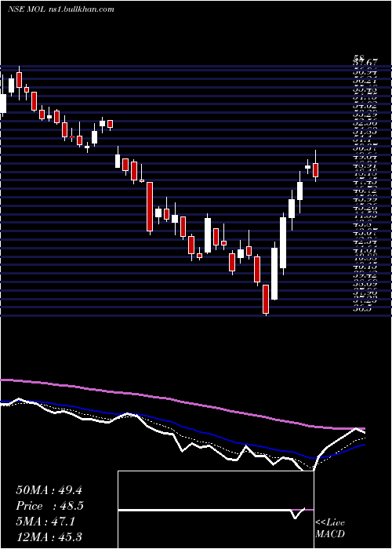This screenshot has width=392, height=549.
Task: Click the MACD inset chart box
Action: click(x=216, y=510)
